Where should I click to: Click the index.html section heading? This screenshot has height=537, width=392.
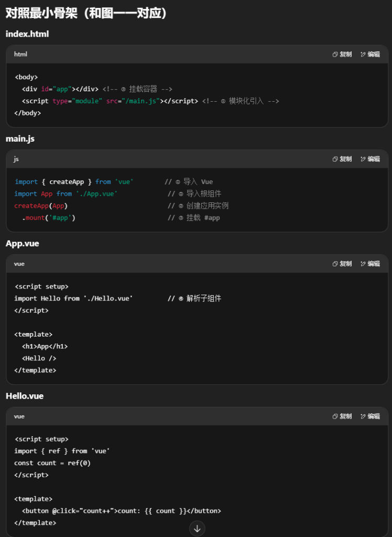pos(27,34)
